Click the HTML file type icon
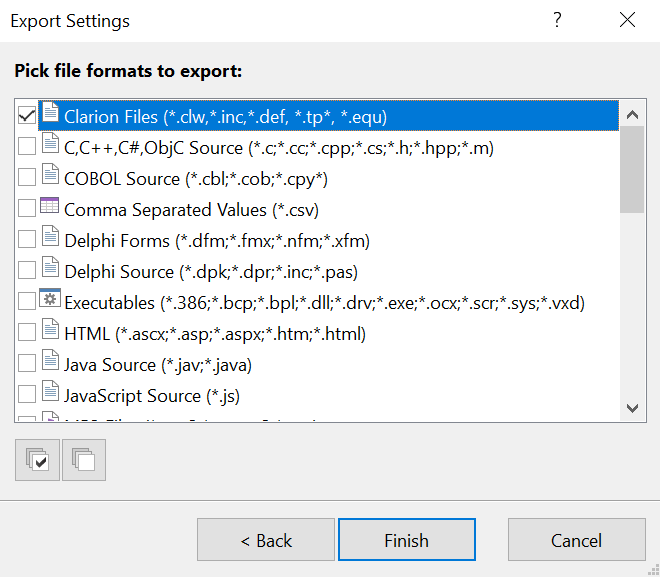 click(x=50, y=332)
